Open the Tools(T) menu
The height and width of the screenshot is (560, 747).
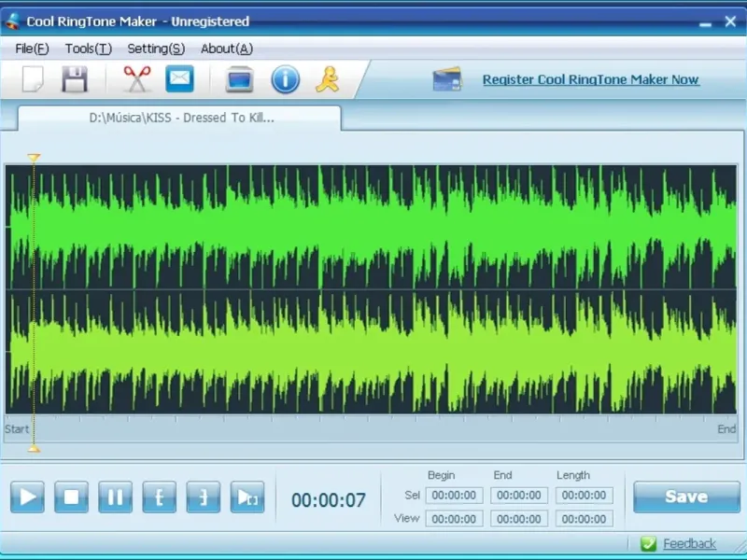click(x=89, y=49)
